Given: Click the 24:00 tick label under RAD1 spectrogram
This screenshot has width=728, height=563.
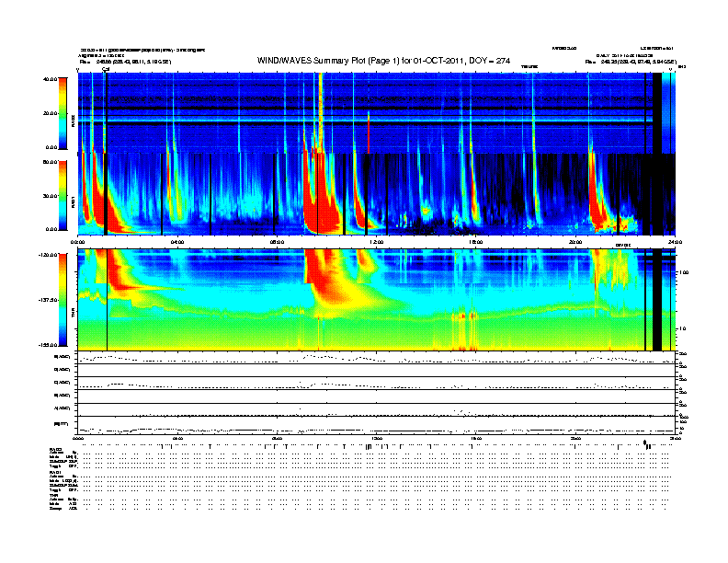Looking at the screenshot, I should [x=675, y=242].
